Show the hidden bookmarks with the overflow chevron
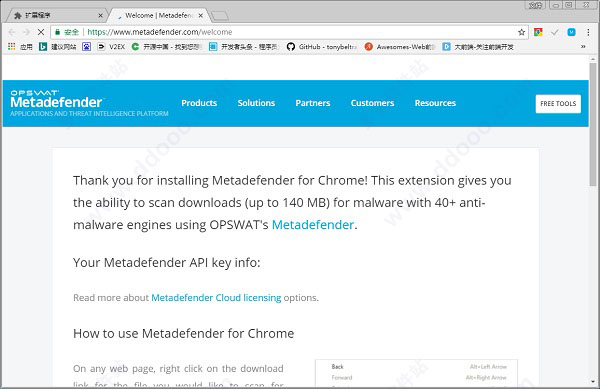The image size is (600, 389). (x=583, y=47)
